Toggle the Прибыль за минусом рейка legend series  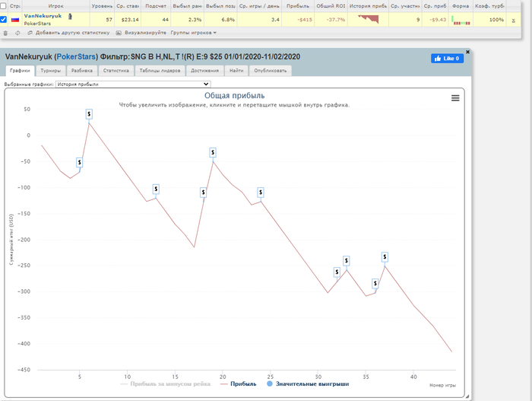[166, 384]
